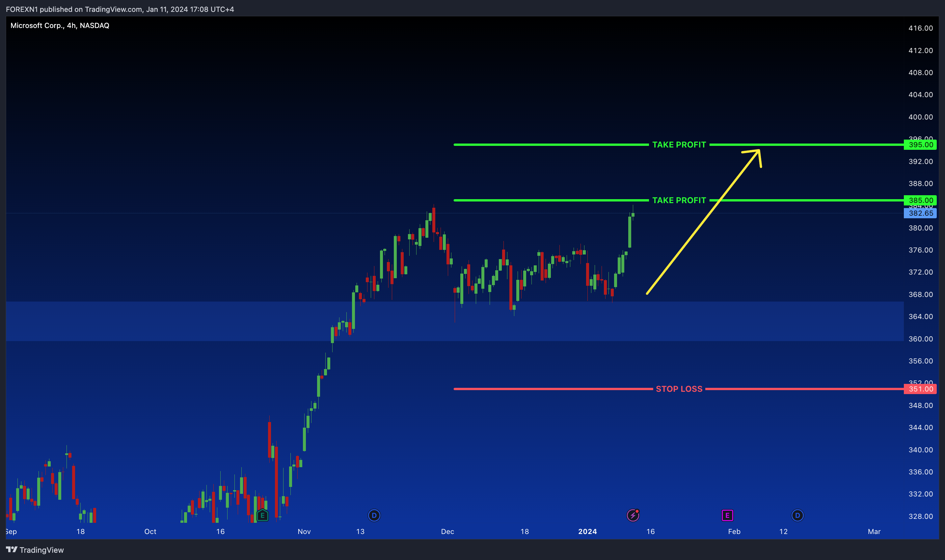
Task: Click the 372.00 price axis label
Action: [920, 272]
